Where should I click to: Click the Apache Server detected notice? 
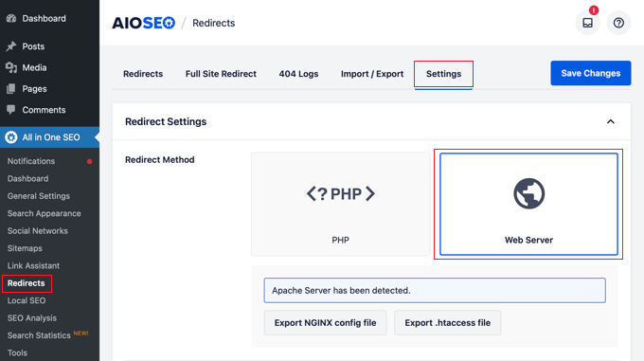[x=435, y=290]
